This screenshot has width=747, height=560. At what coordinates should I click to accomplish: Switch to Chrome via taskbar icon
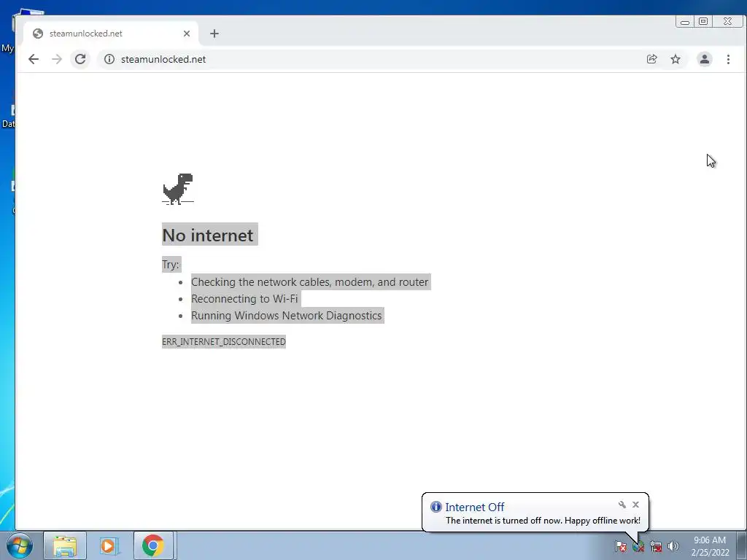tap(152, 545)
